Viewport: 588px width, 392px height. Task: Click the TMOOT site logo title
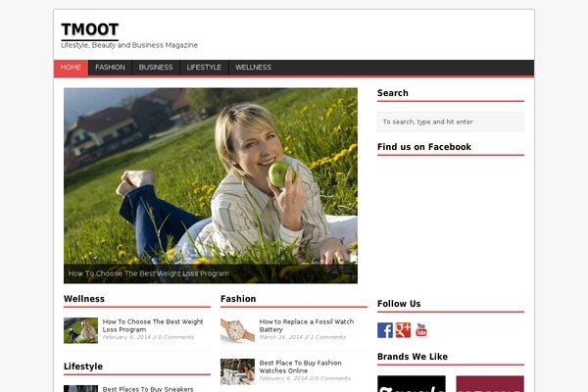tap(89, 29)
